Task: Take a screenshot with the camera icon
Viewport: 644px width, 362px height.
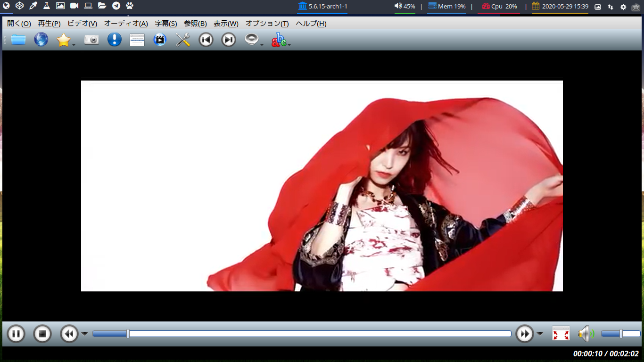Action: 91,40
